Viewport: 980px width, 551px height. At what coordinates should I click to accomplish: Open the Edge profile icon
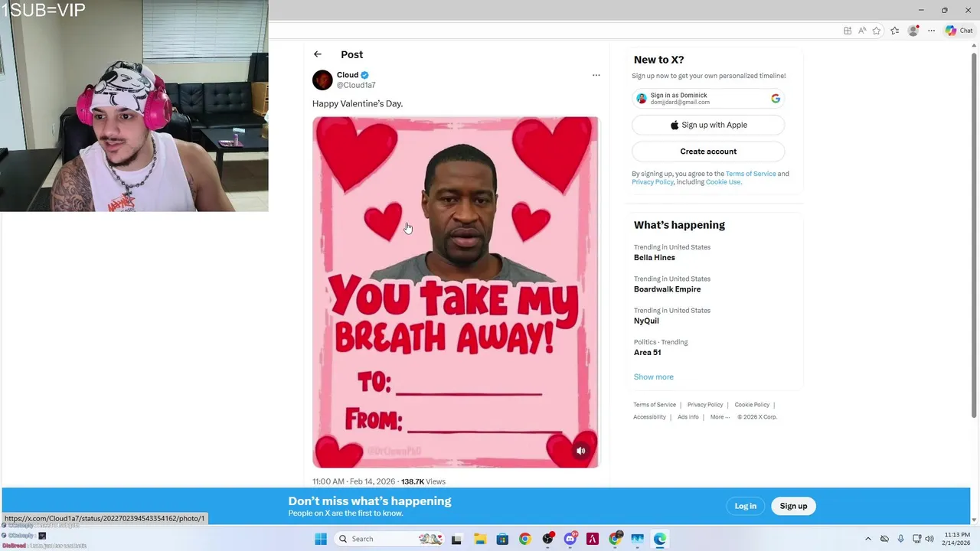(x=913, y=31)
